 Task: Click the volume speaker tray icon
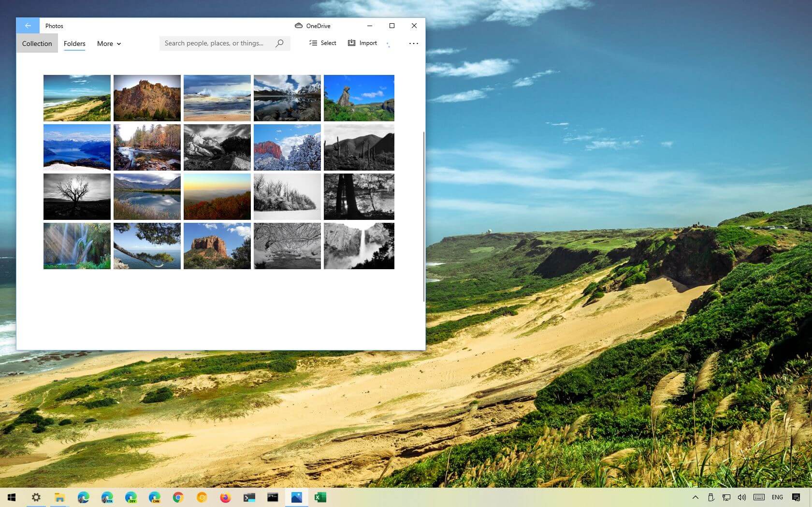(741, 497)
